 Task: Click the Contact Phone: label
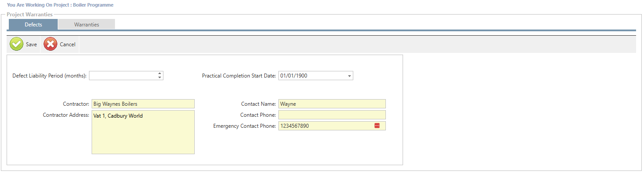click(258, 115)
